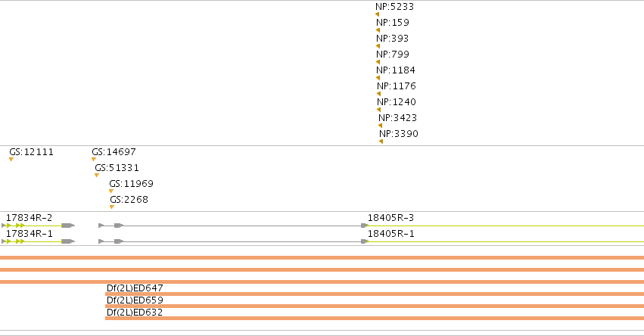Click the 17834R-2 transcript label
The image size is (644, 336).
(x=30, y=218)
